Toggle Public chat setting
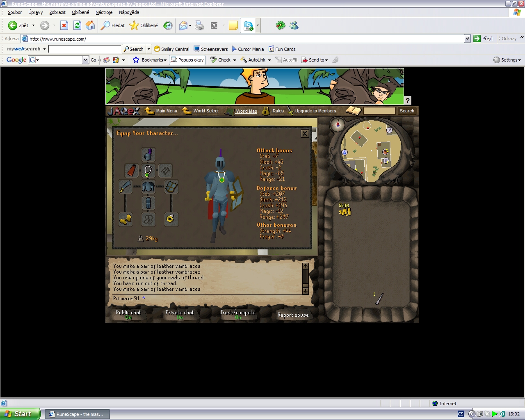Screen dimensions: 525x420 coord(128,315)
